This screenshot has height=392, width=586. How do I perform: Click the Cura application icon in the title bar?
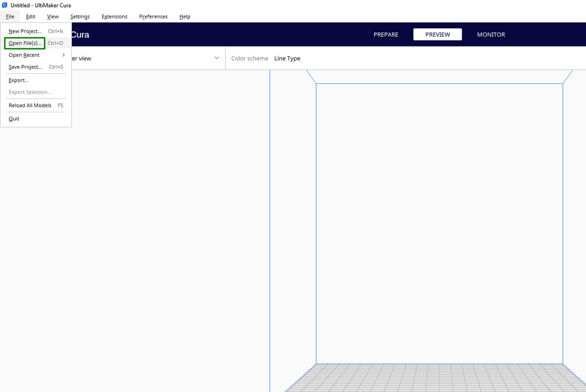[x=5, y=5]
